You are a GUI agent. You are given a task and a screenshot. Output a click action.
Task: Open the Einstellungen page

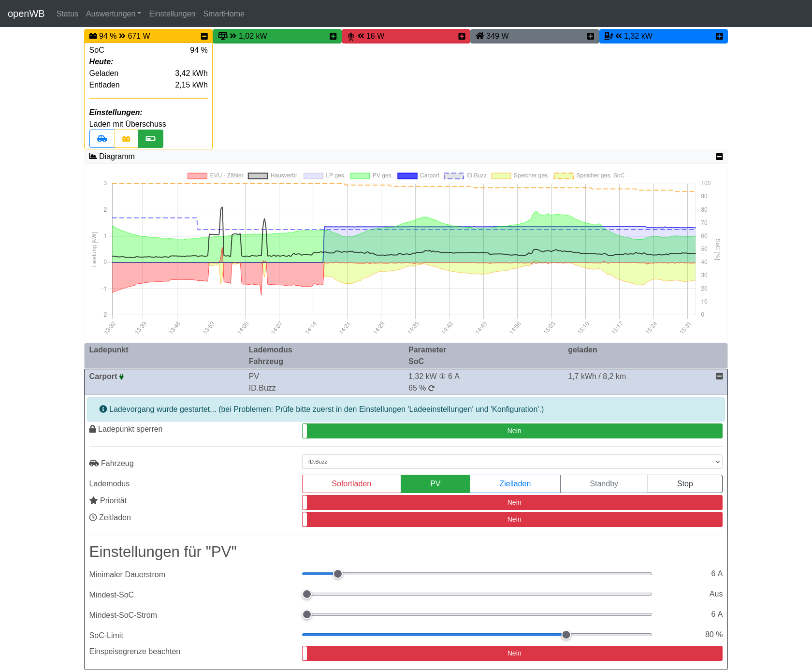pos(172,14)
